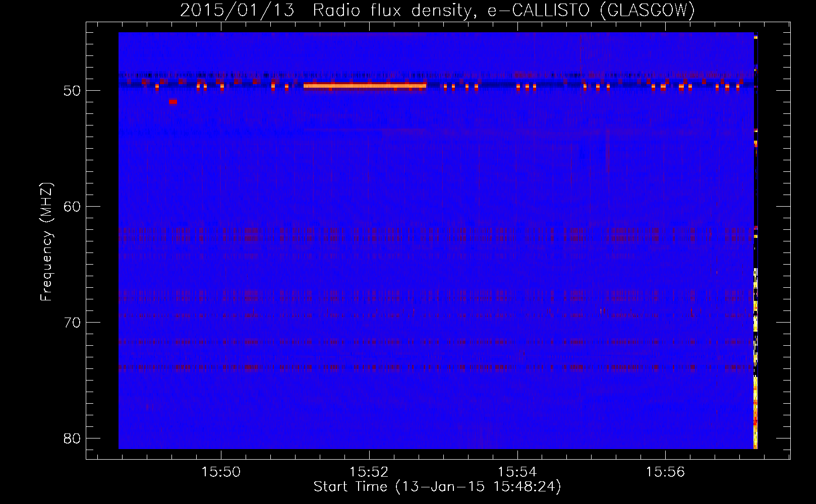
Task: Click the 15:52 time tick label
Action: coord(369,472)
